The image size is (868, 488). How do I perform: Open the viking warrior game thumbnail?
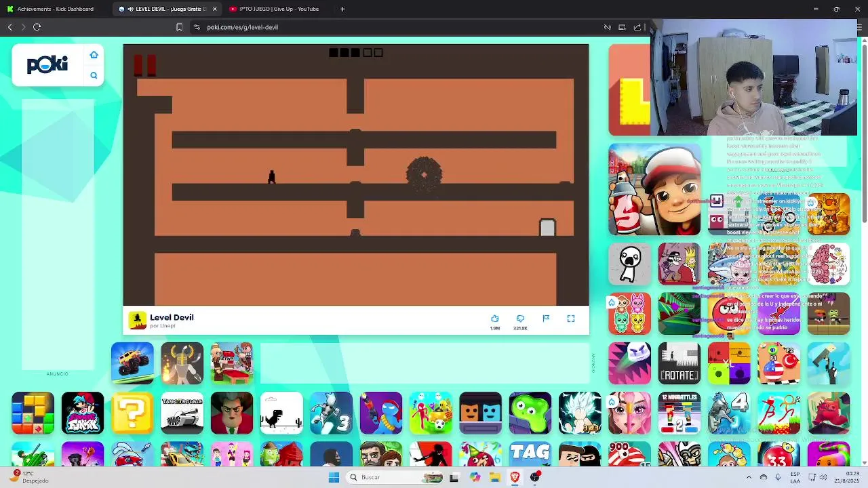point(182,363)
